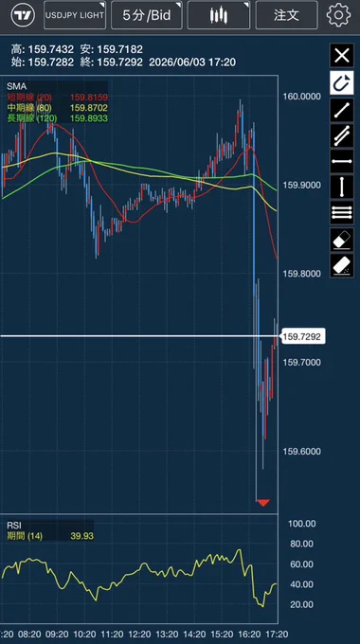Click the RSI indicator label
Image resolution: width=360 pixels, height=644 pixels.
[14, 526]
